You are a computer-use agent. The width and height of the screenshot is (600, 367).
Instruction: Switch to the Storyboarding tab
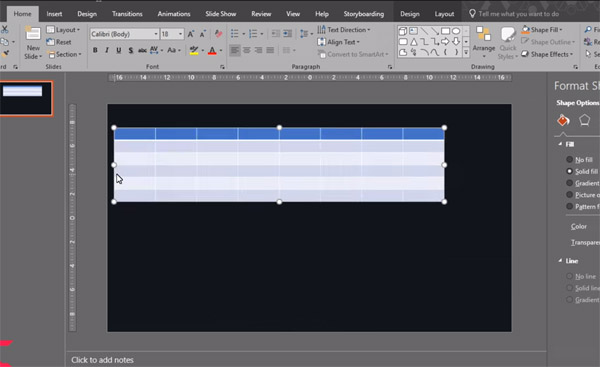[364, 14]
